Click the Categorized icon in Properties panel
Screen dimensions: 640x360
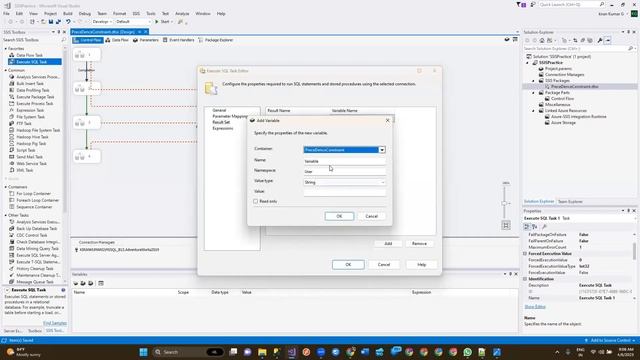527,227
